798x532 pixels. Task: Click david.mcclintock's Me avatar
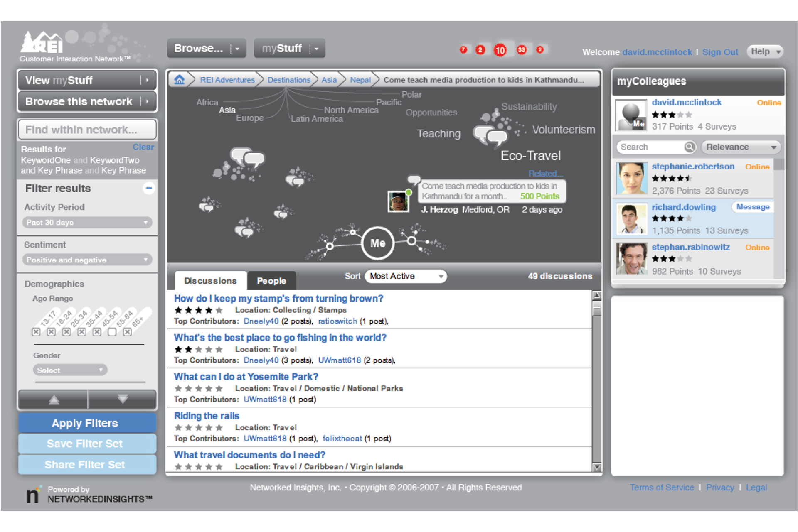click(x=631, y=115)
